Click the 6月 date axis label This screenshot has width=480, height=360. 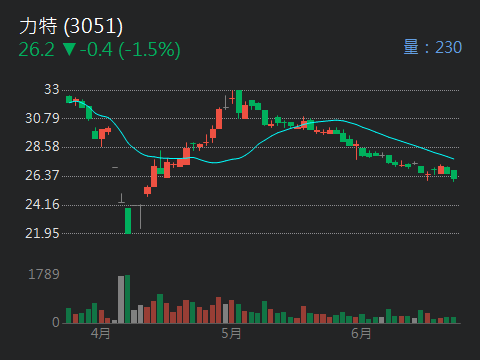[x=361, y=333]
